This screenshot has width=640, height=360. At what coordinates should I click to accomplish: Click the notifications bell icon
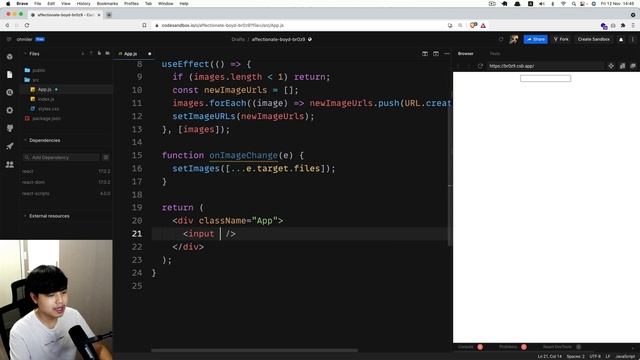click(621, 39)
